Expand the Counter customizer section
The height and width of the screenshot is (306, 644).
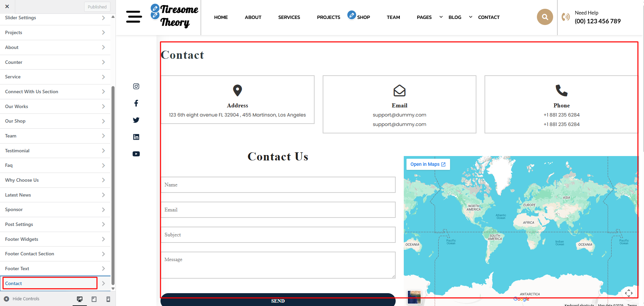coord(55,62)
